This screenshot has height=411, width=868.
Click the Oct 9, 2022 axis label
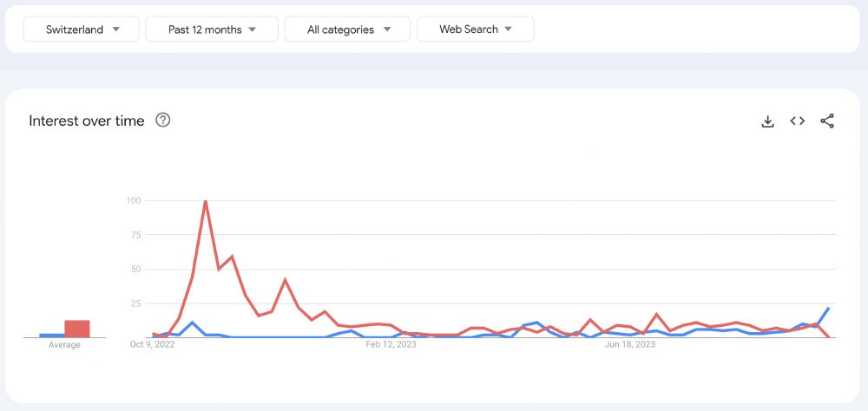153,345
